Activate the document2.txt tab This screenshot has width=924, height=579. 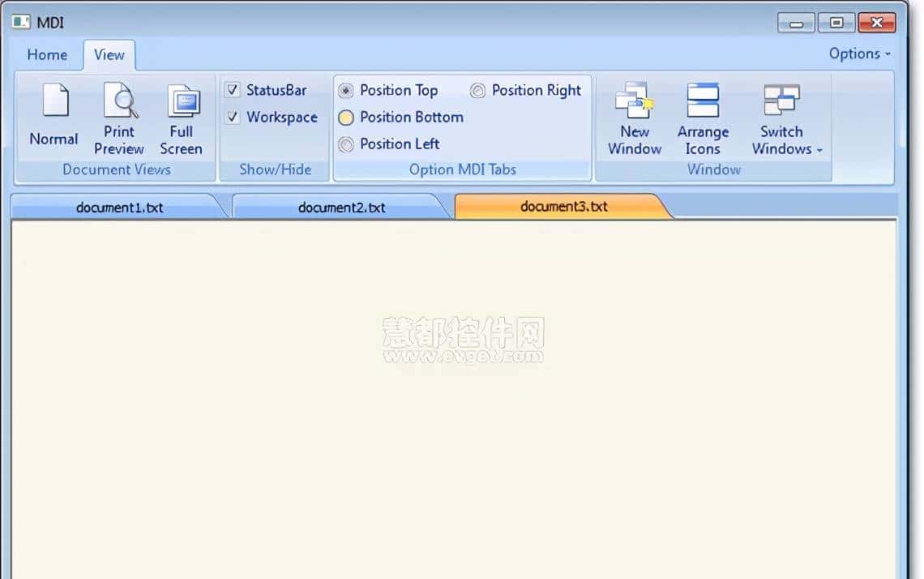(x=341, y=208)
